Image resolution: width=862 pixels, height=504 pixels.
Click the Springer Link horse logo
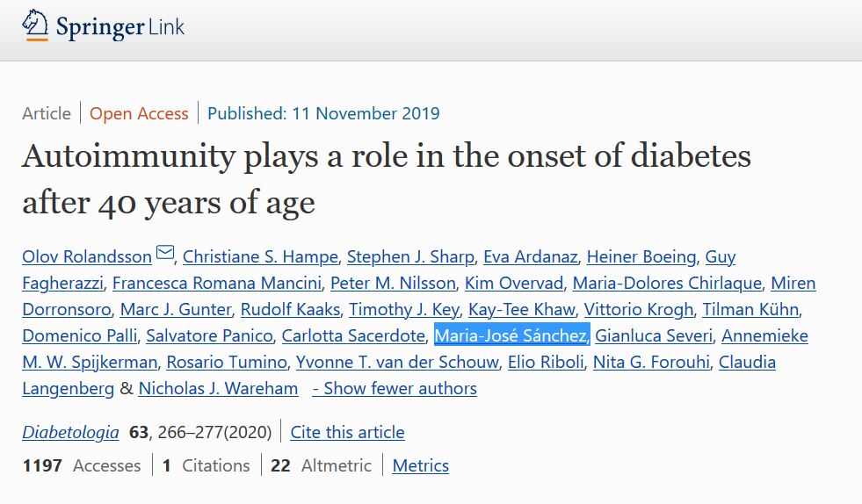[35, 26]
